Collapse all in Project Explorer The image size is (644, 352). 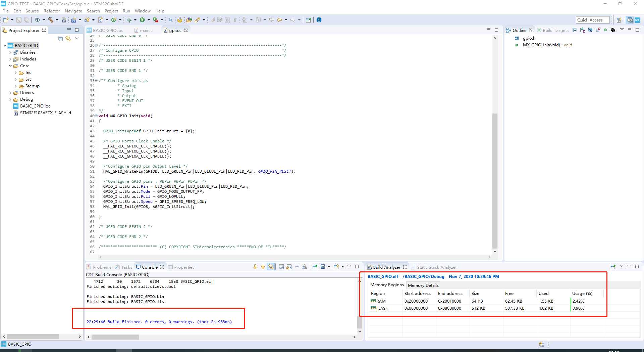click(x=61, y=39)
